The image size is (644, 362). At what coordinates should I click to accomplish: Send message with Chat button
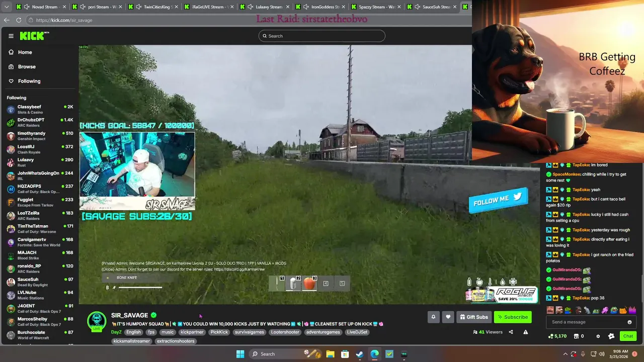(x=628, y=336)
